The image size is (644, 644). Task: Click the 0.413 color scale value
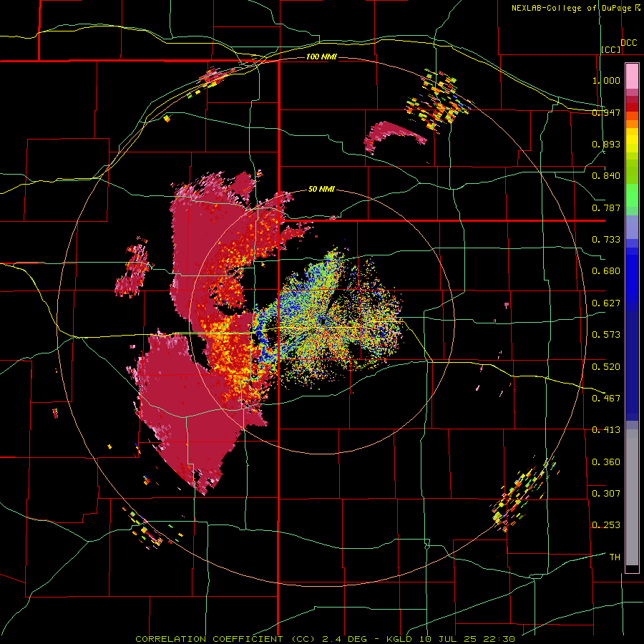[606, 430]
